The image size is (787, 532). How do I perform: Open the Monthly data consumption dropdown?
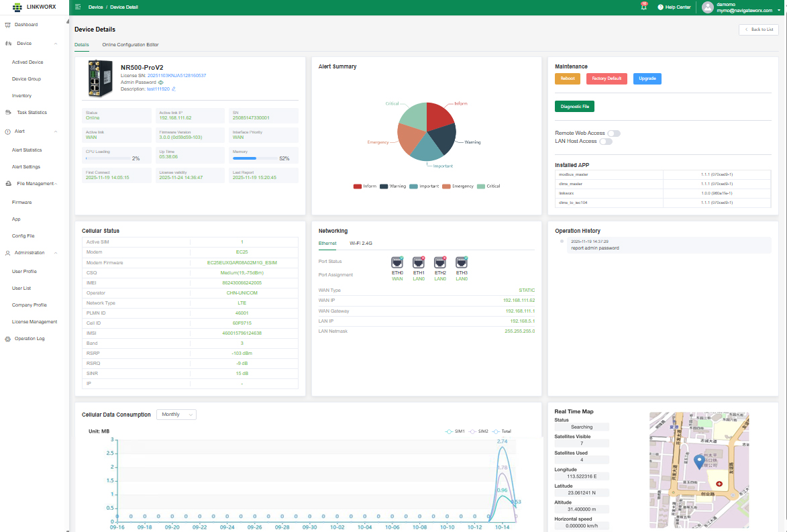tap(176, 415)
